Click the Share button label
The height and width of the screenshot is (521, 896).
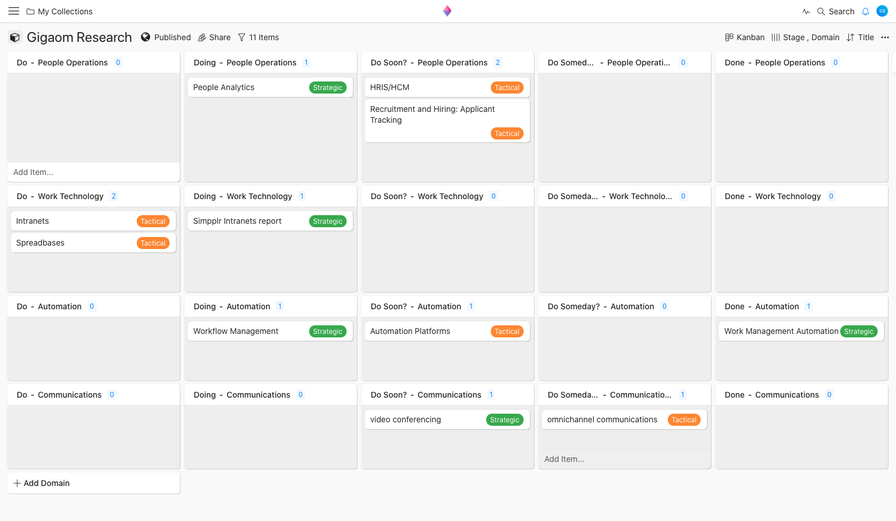pos(220,37)
